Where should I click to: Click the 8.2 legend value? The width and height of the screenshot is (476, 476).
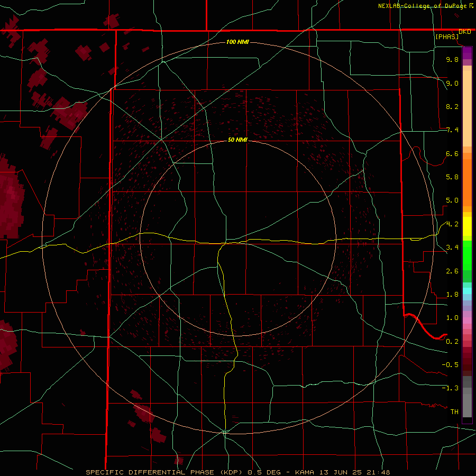click(452, 106)
